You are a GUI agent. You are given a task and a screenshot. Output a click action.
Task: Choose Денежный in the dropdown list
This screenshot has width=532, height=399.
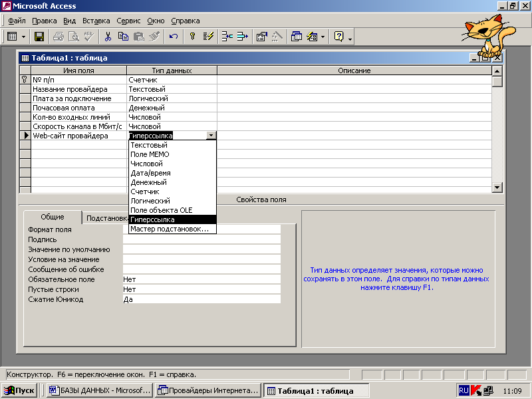(173, 182)
